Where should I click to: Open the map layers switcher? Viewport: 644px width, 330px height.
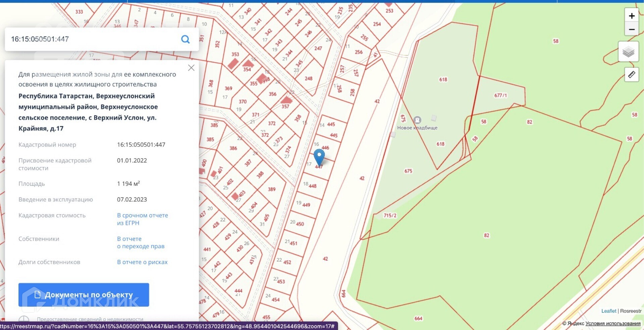click(628, 52)
